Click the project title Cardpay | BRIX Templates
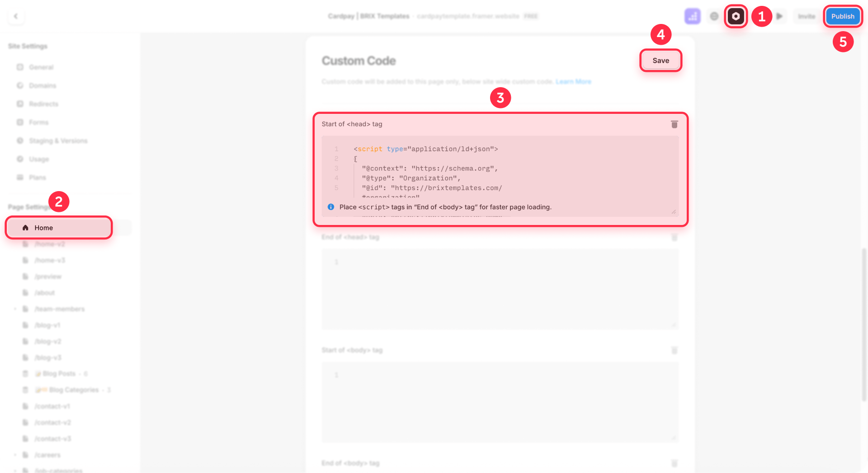 click(x=368, y=16)
